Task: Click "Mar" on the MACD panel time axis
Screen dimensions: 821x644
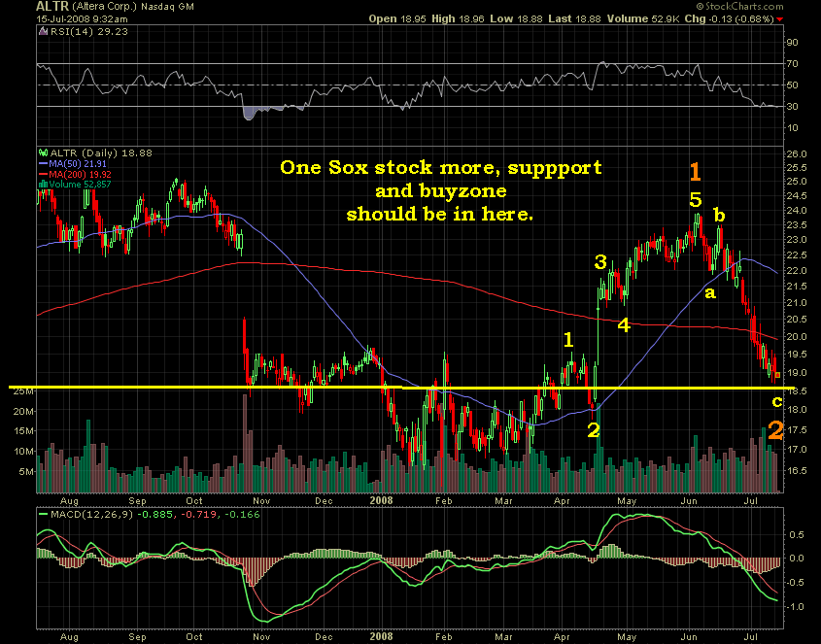Action: click(503, 636)
